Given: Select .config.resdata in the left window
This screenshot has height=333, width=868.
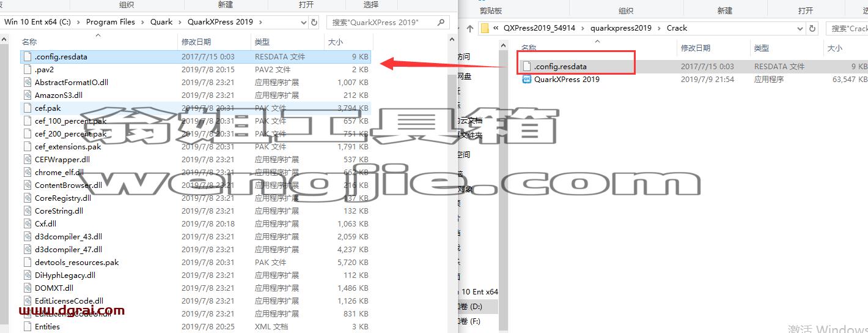Looking at the screenshot, I should coord(195,56).
